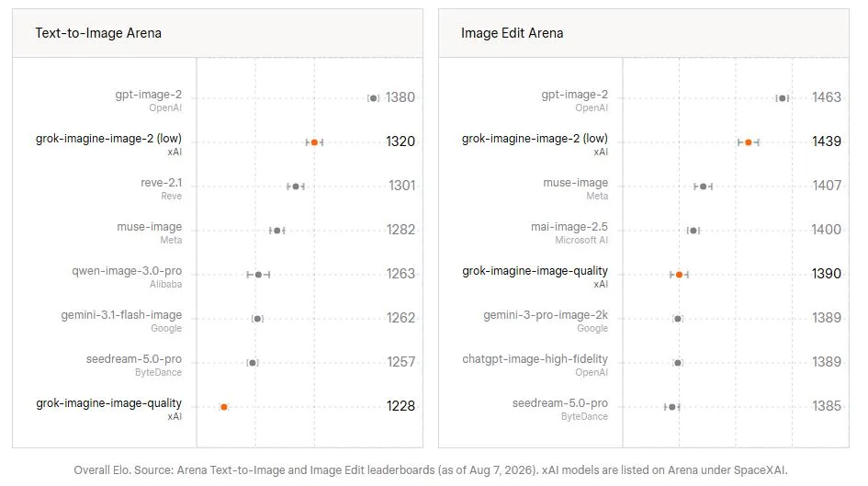The height and width of the screenshot is (486, 868).
Task: Click the reve-2.1 gray data point
Action: (296, 186)
